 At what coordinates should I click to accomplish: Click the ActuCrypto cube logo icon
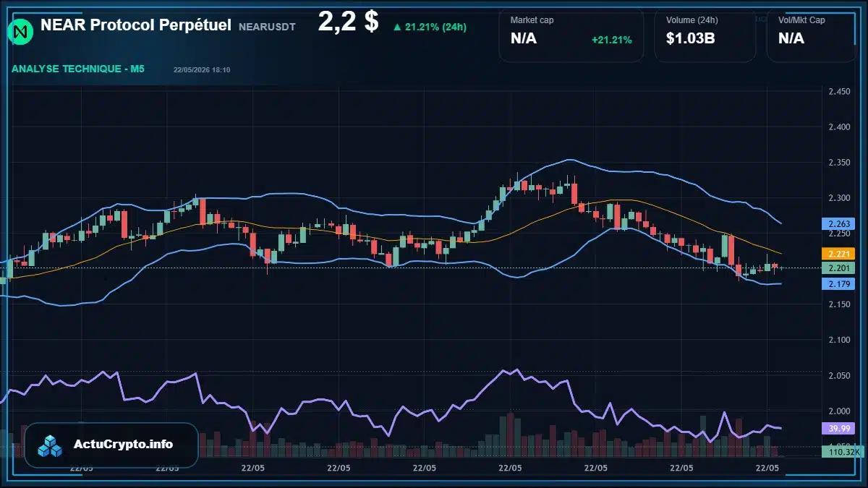51,445
